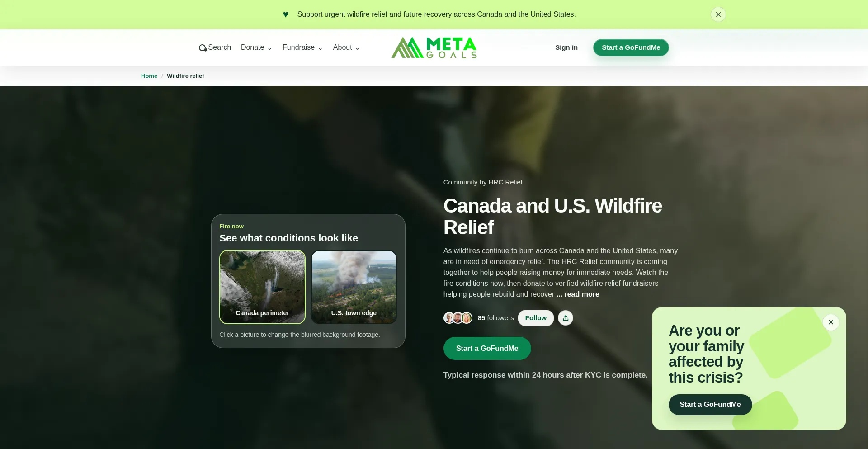The image size is (868, 449).
Task: Expand the Fundraise dropdown menu
Action: point(302,47)
